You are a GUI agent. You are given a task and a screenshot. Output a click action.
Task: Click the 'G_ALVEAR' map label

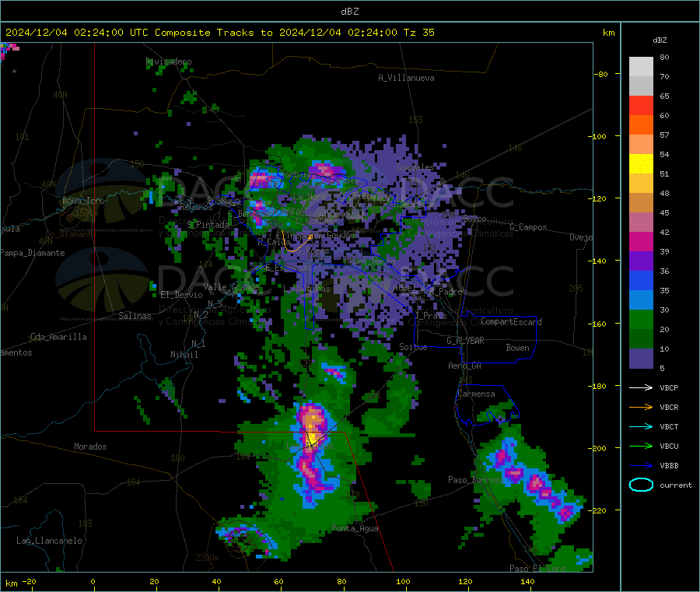[x=465, y=341]
